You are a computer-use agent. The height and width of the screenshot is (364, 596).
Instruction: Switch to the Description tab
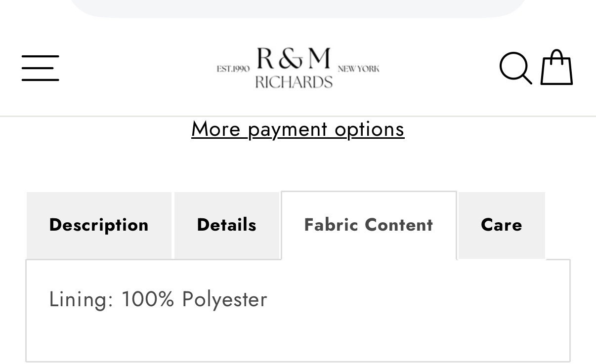point(99,225)
